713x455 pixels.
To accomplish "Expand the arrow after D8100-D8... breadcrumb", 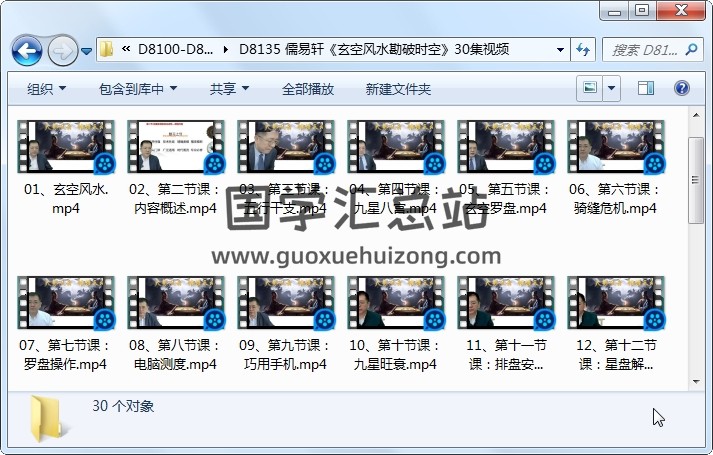I will pyautogui.click(x=226, y=49).
